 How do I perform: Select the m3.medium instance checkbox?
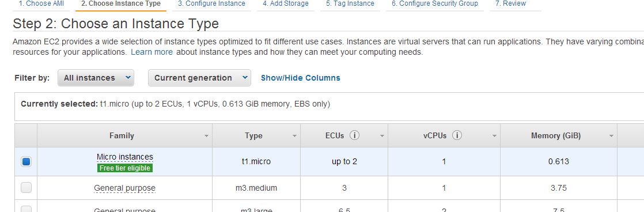coord(26,188)
